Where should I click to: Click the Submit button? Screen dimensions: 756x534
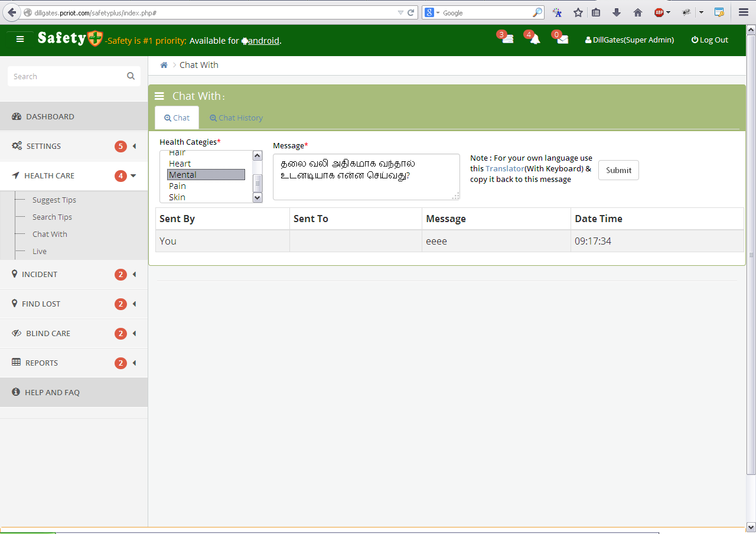pos(618,170)
